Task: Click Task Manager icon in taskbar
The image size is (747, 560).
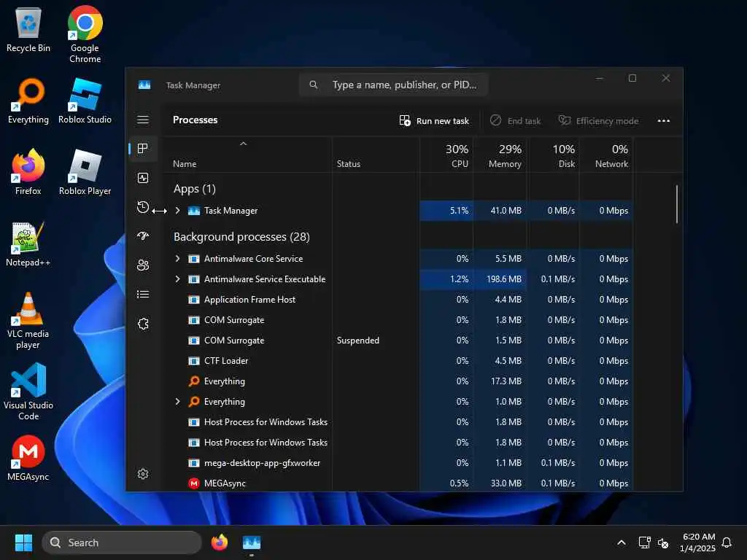Action: (x=252, y=542)
